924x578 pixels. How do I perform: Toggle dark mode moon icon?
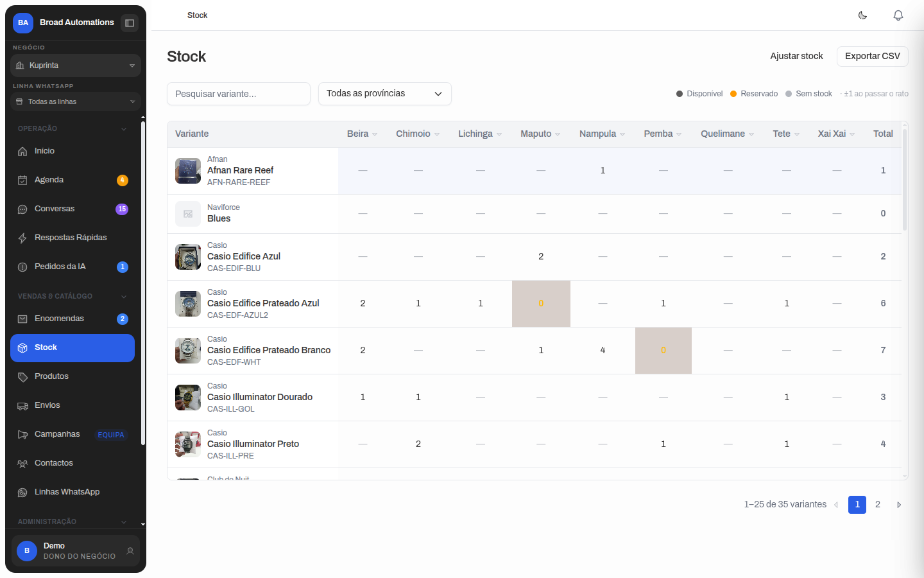pos(862,15)
